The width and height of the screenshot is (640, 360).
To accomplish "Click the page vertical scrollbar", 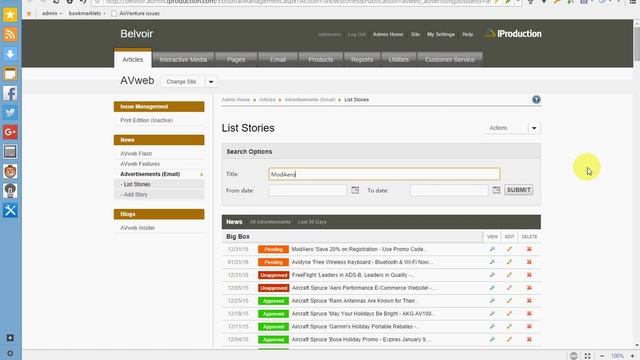I will 636,45.
